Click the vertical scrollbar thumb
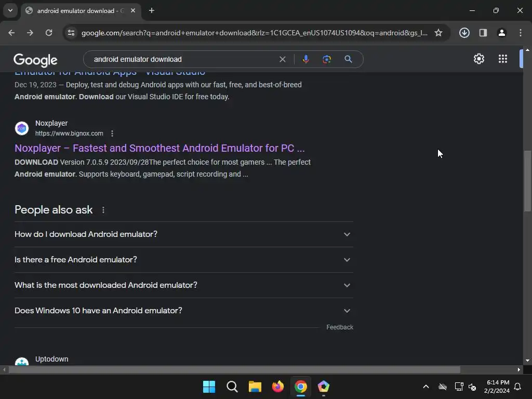This screenshot has width=532, height=399. click(527, 181)
